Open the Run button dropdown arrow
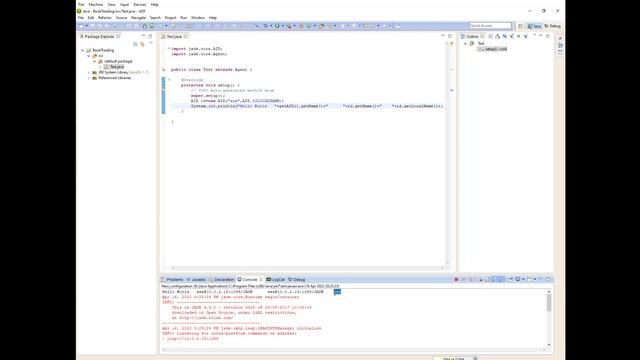 (282, 26)
